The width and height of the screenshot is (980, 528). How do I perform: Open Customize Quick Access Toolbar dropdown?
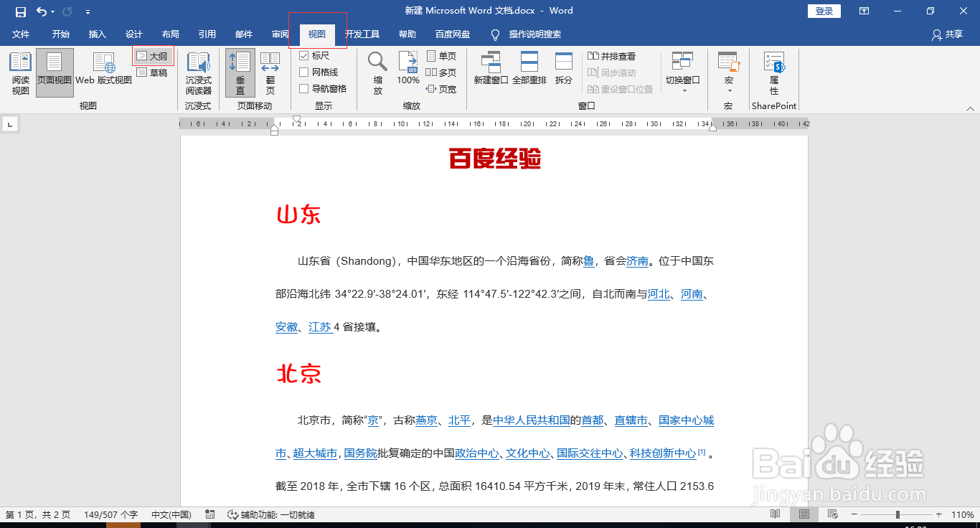[x=88, y=12]
